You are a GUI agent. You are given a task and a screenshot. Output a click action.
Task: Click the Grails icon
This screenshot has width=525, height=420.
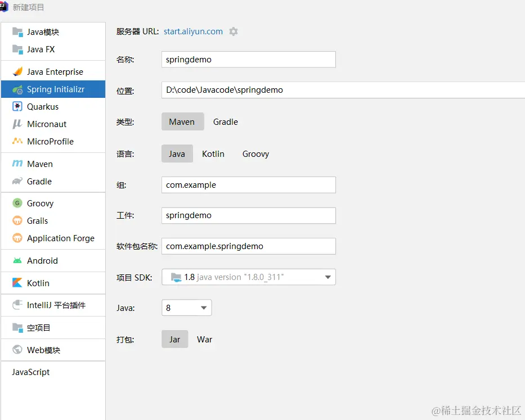pyautogui.click(x=17, y=220)
